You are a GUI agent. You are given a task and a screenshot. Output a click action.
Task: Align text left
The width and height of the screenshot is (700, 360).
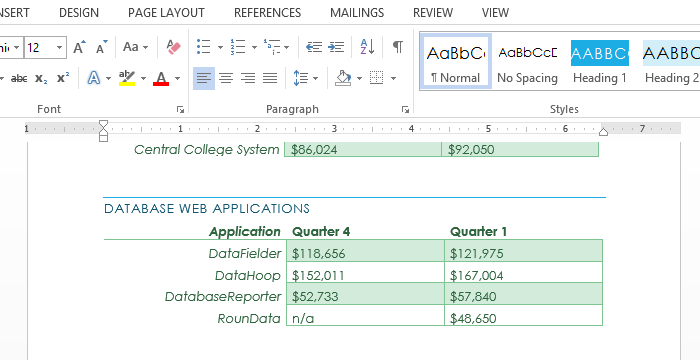(x=204, y=79)
